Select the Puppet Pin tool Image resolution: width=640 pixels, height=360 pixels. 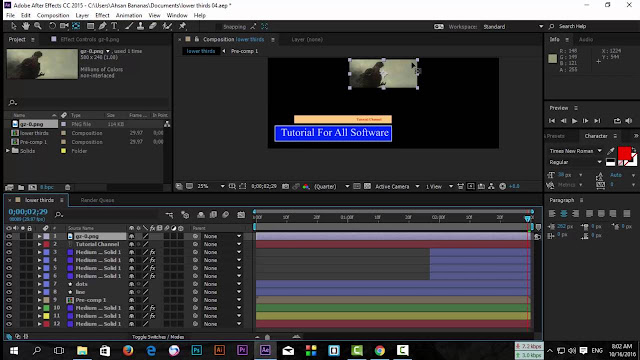182,26
